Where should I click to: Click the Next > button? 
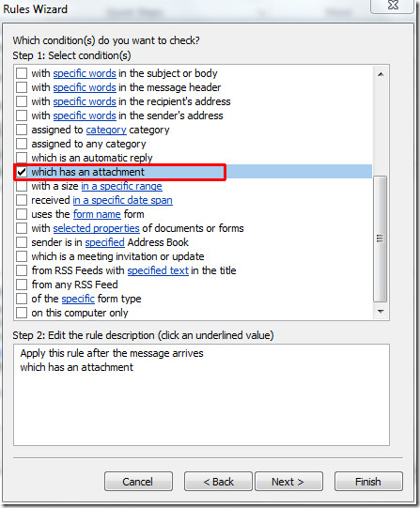pos(288,482)
